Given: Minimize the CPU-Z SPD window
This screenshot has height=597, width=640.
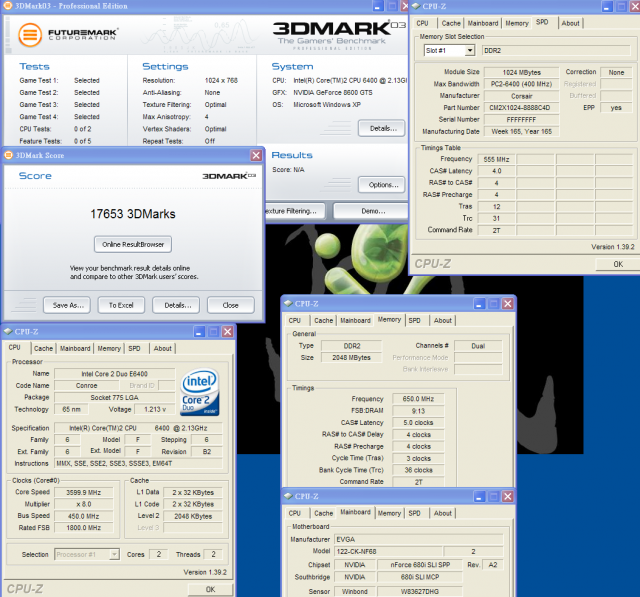Looking at the screenshot, I should tap(607, 6).
